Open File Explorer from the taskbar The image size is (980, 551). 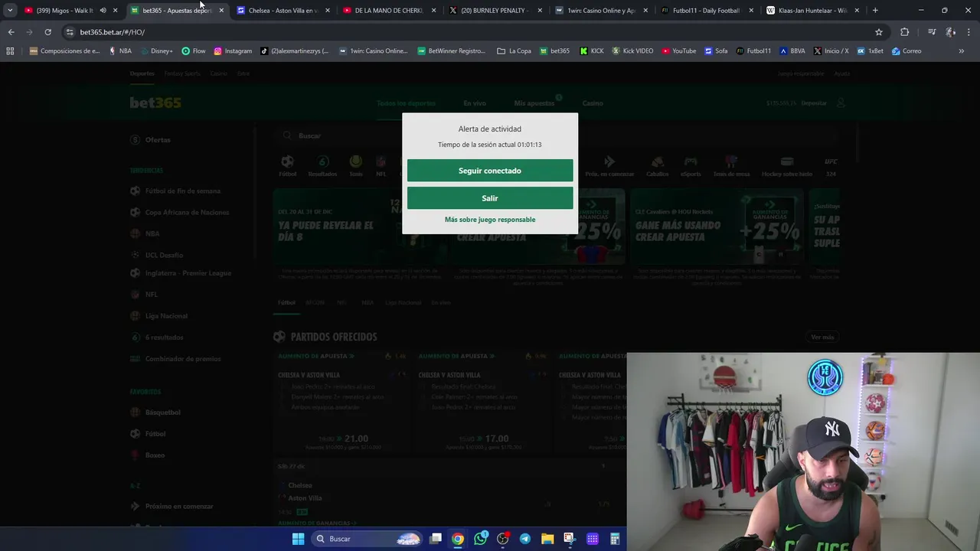547,539
